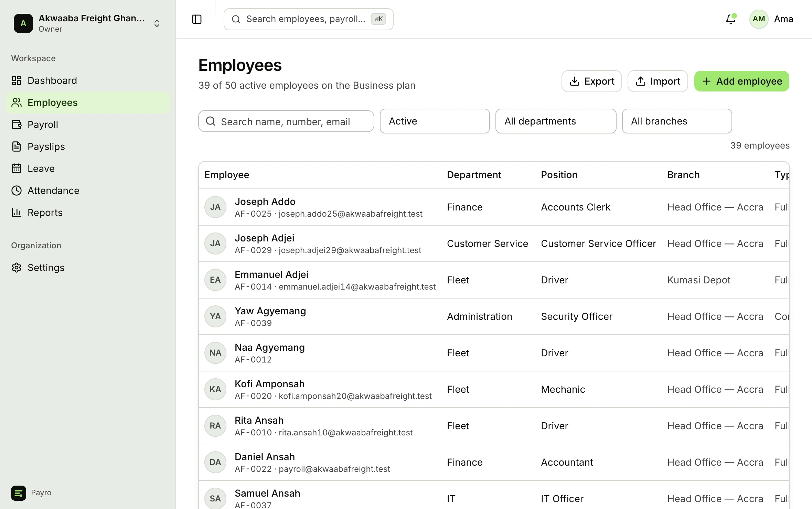Click the Mechanic position cell

(x=563, y=389)
